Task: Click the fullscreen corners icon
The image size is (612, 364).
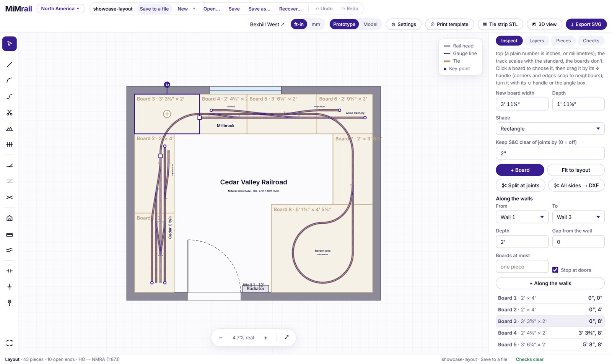Action: pos(10,343)
